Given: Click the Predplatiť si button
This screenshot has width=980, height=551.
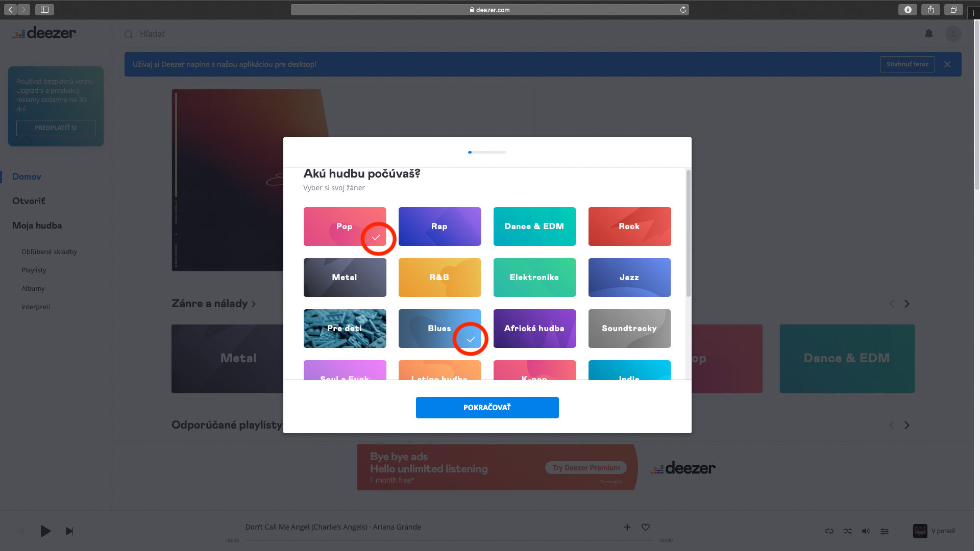Looking at the screenshot, I should (56, 128).
